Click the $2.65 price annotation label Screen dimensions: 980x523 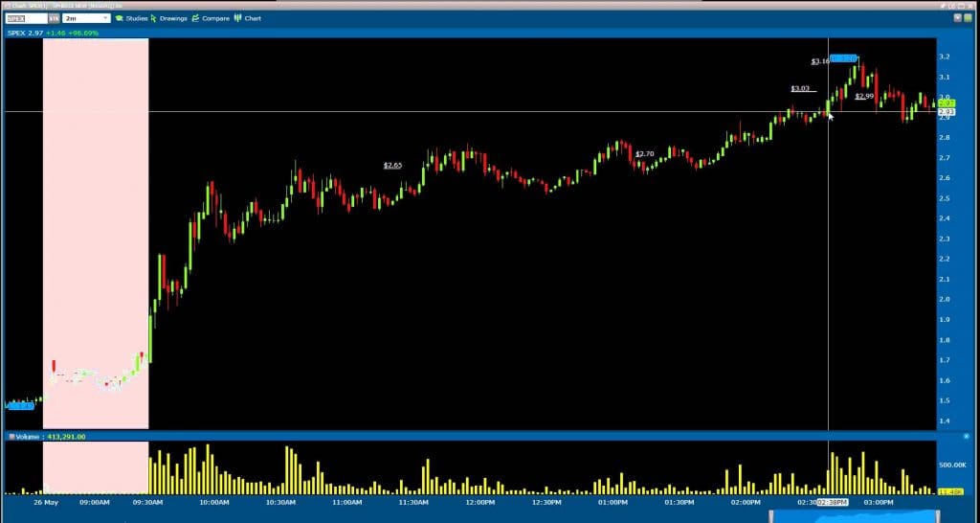coord(392,165)
